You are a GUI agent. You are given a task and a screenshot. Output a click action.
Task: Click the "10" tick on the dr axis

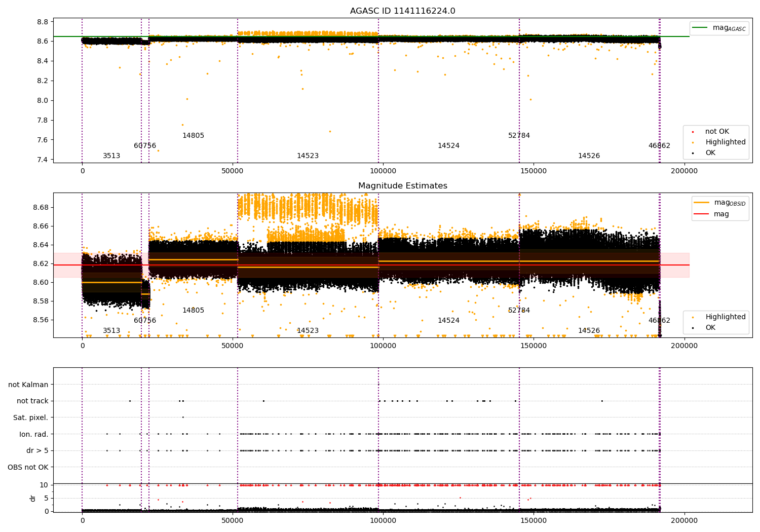tap(44, 485)
